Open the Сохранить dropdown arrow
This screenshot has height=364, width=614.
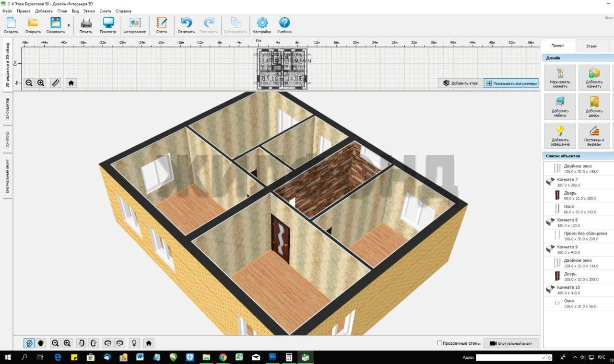[69, 25]
